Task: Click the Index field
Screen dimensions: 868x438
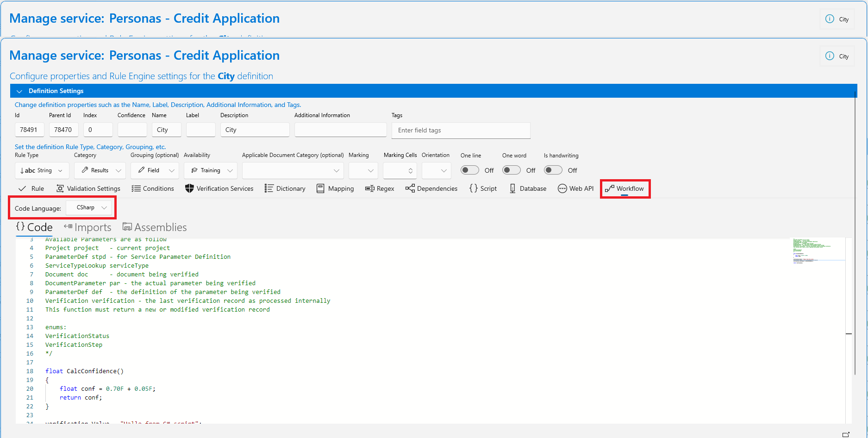Action: pos(98,130)
